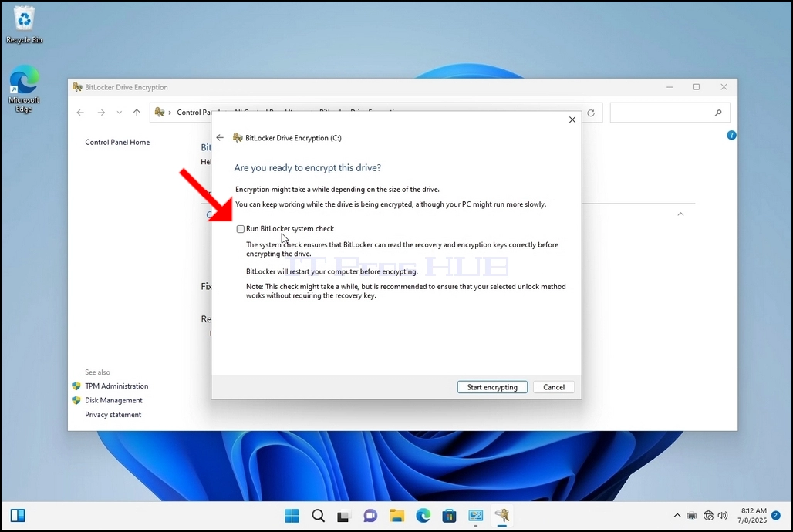The image size is (793, 532).
Task: Click search magnifier icon in Control Panel
Action: (718, 113)
